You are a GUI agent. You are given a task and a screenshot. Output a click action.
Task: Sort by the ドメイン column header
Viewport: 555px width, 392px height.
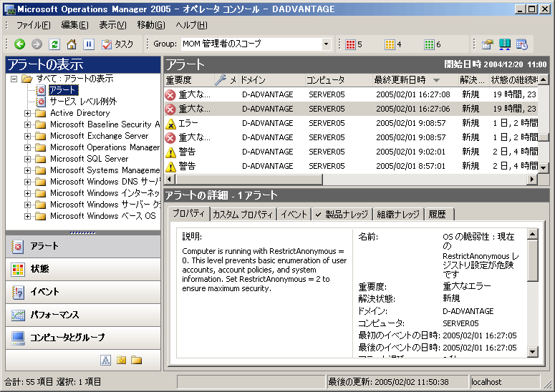271,80
